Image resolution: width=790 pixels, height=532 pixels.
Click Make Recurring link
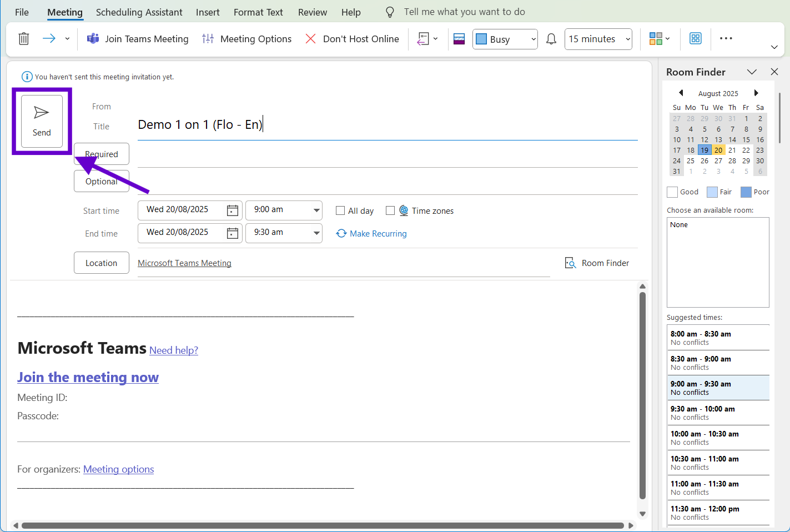[371, 233]
